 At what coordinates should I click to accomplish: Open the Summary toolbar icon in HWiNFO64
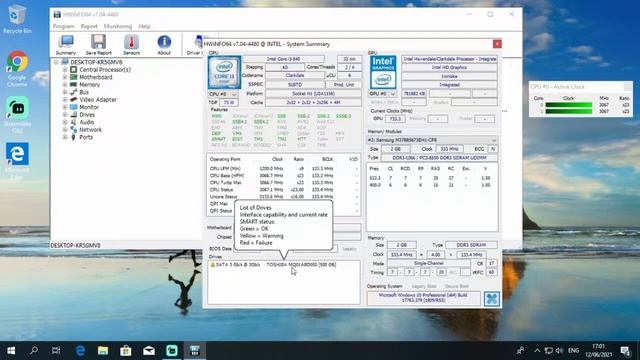pos(66,44)
